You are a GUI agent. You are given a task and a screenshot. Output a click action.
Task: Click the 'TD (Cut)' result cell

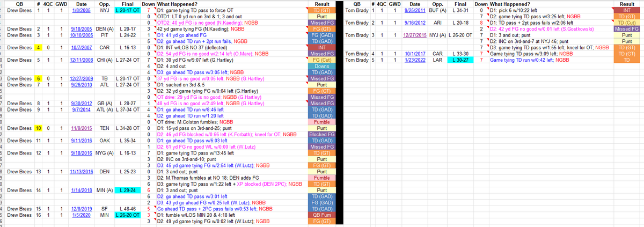(x=627, y=23)
